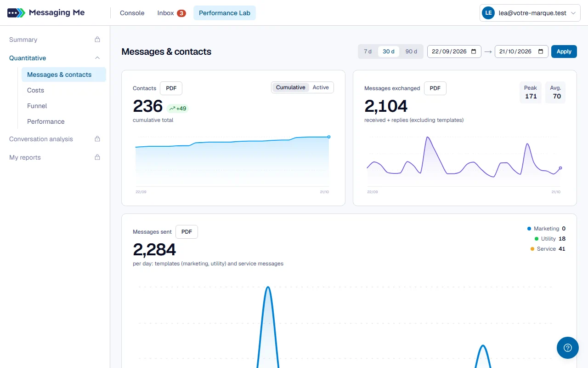Click the 2,284 messages sent total
Image resolution: width=588 pixels, height=368 pixels.
pyautogui.click(x=154, y=249)
